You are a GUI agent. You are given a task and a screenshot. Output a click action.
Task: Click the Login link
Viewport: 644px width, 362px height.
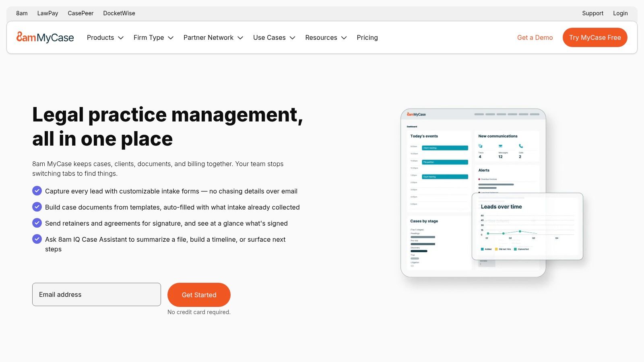coord(620,13)
